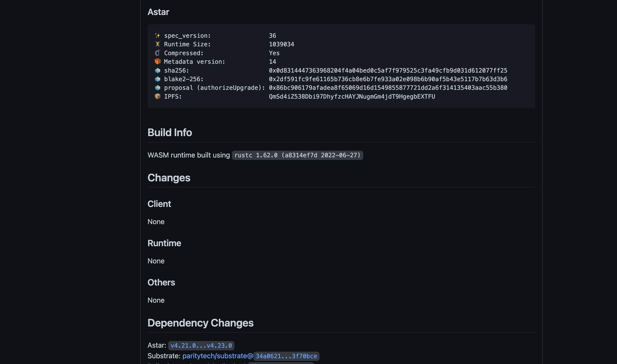This screenshot has height=364, width=617.
Task: Click the Dependency Changes heading
Action: (x=200, y=323)
